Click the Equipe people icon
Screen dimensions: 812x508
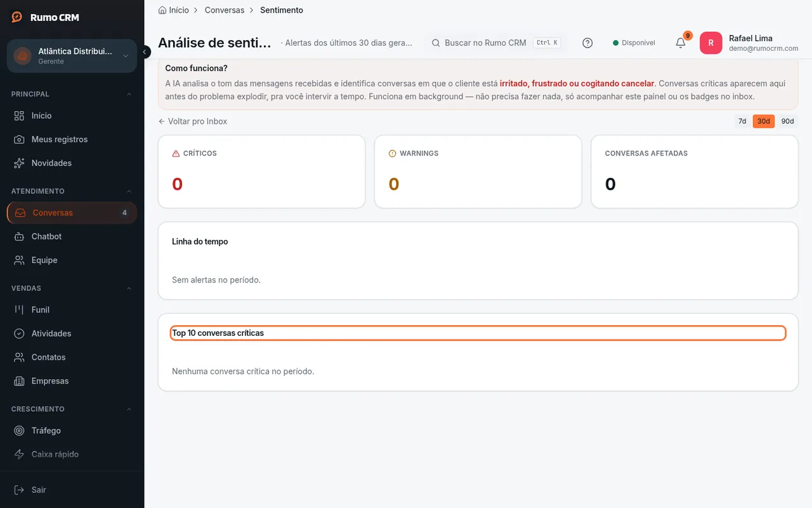point(20,260)
